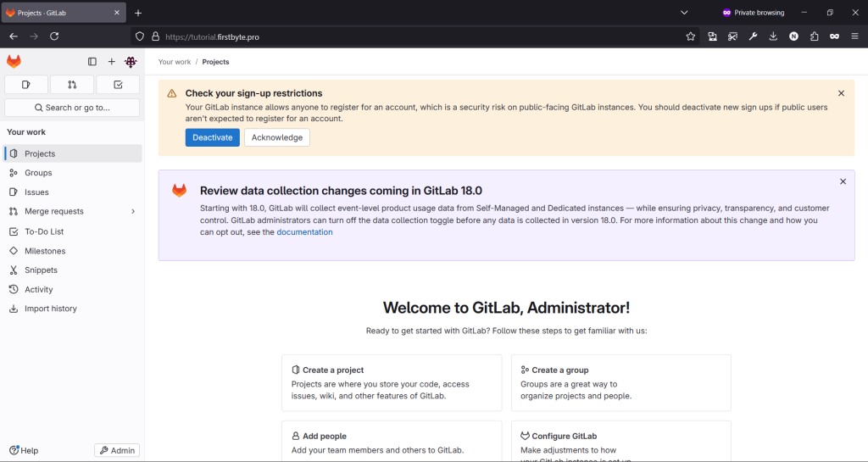
Task: Open the create new plus menu
Action: (x=111, y=61)
